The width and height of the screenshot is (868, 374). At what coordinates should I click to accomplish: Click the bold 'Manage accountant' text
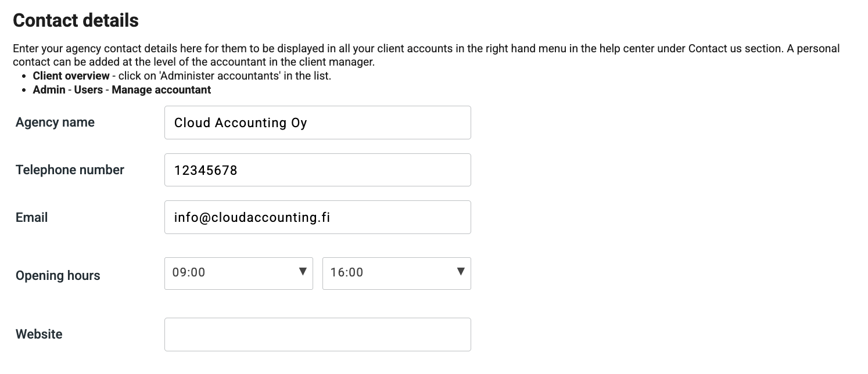coord(162,90)
